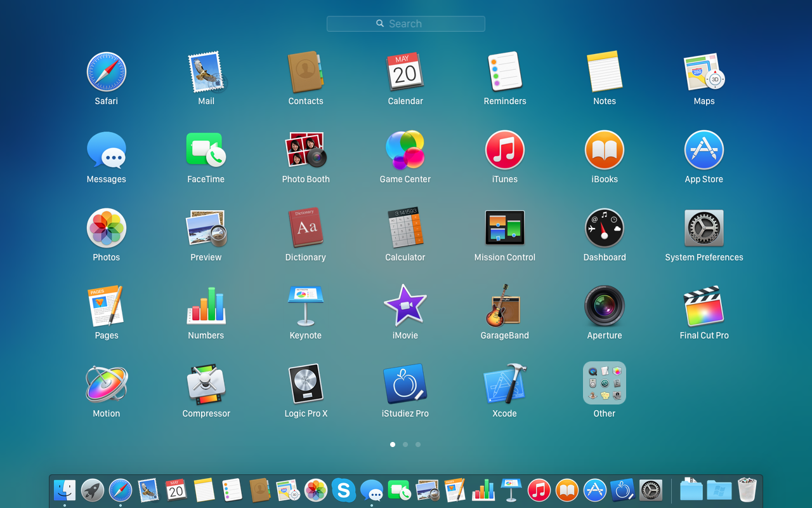The width and height of the screenshot is (812, 508).
Task: Launch Pages from the Launchpad grid
Action: point(107,306)
